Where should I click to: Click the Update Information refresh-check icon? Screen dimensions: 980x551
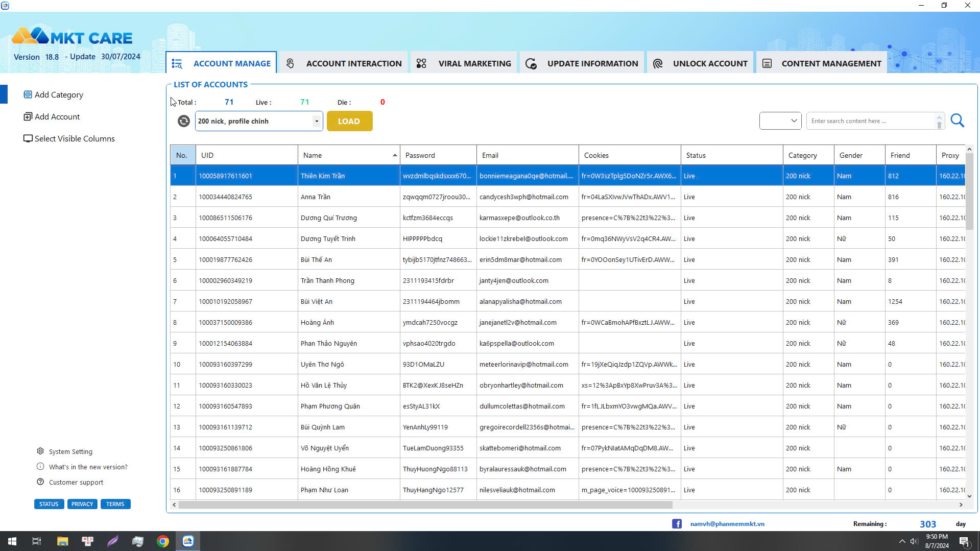[x=531, y=64]
